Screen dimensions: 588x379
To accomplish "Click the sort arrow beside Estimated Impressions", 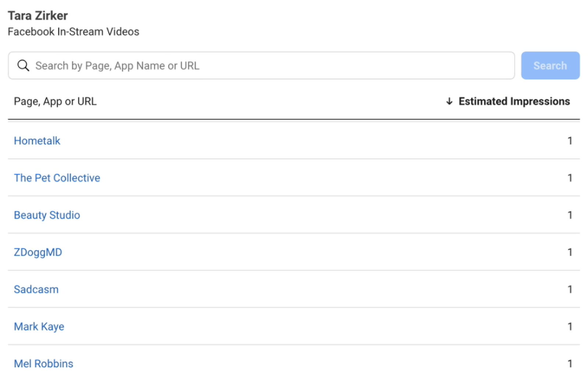I will point(449,101).
